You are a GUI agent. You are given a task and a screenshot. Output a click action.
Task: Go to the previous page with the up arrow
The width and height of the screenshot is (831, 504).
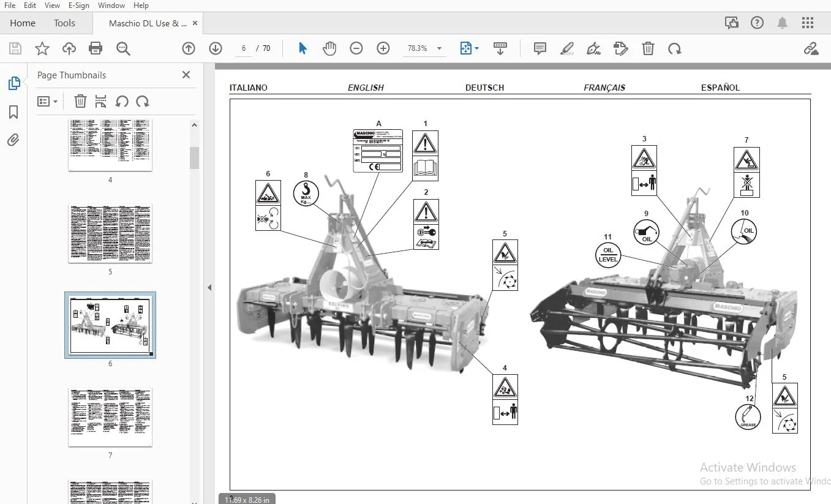coord(189,48)
